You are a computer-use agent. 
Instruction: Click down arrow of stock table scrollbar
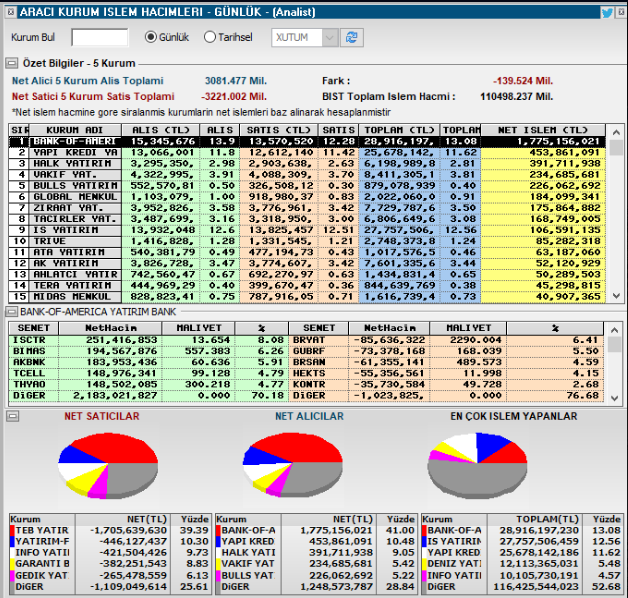[615, 398]
